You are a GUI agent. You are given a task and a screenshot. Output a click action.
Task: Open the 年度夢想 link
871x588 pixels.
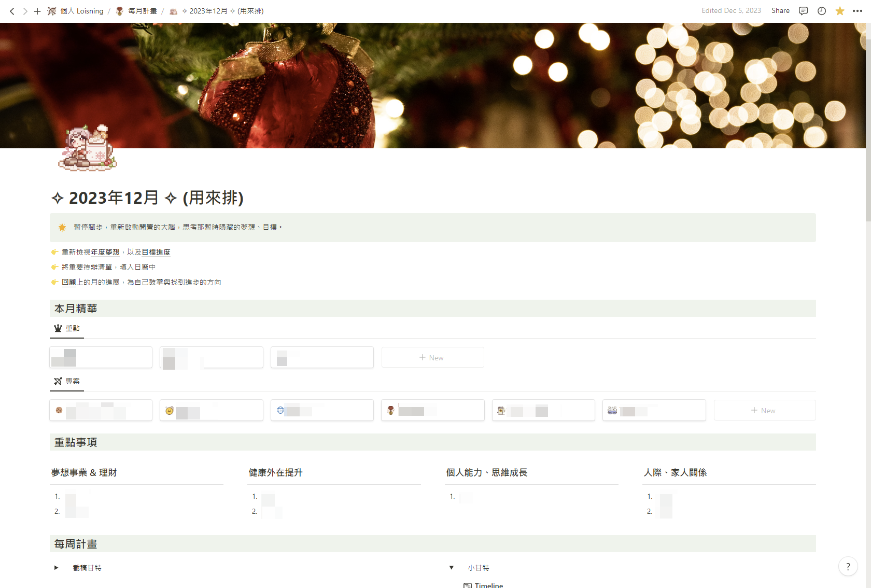point(105,252)
